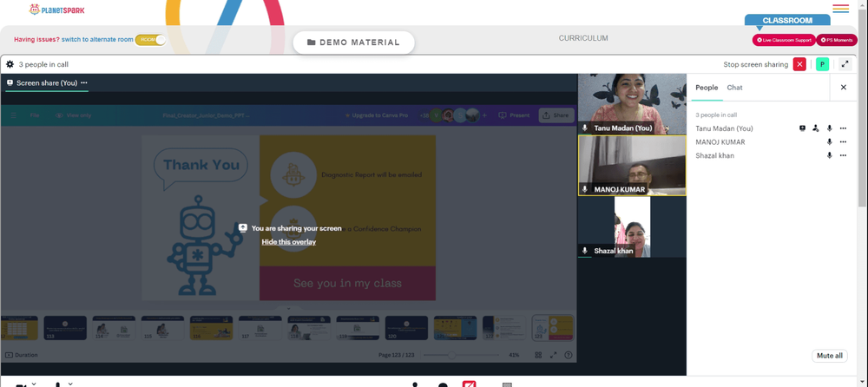Image resolution: width=868 pixels, height=387 pixels.
Task: Click the Mute all button
Action: (x=829, y=356)
